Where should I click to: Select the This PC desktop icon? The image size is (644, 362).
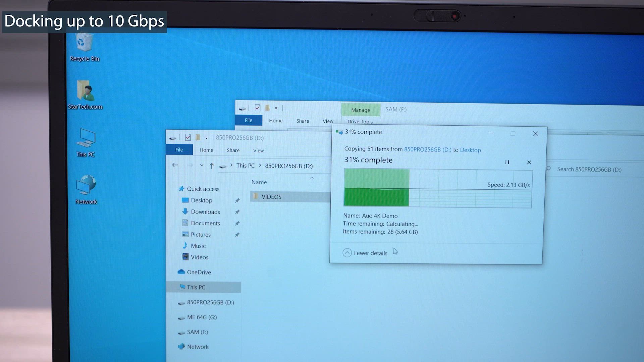[x=85, y=143]
